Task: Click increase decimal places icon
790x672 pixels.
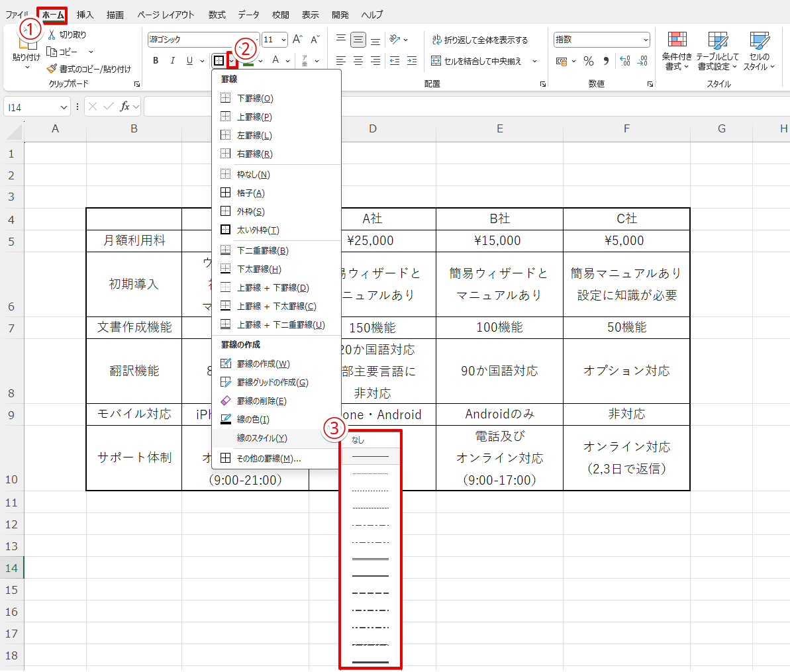Action: (624, 61)
